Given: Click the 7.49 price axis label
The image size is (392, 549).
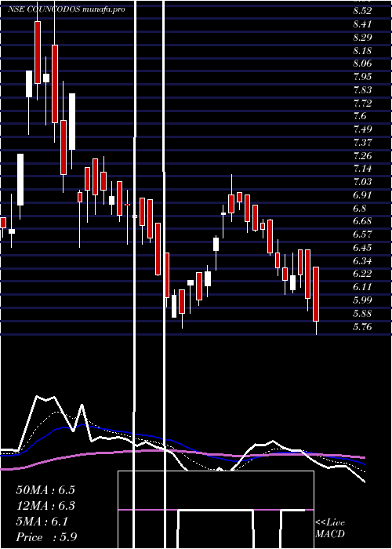Looking at the screenshot, I should (362, 129).
